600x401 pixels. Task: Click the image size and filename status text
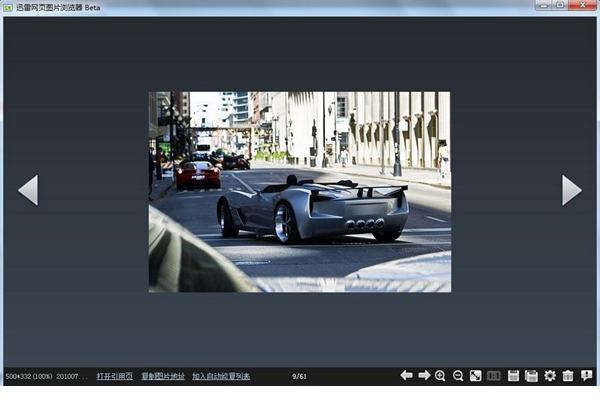click(x=46, y=376)
